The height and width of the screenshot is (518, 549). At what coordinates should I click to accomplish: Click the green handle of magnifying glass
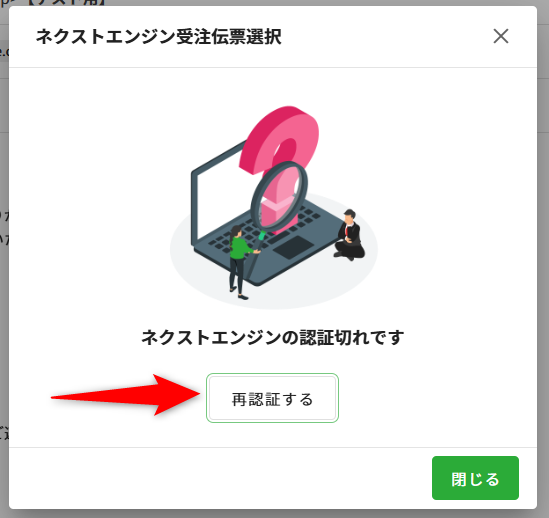[x=262, y=235]
